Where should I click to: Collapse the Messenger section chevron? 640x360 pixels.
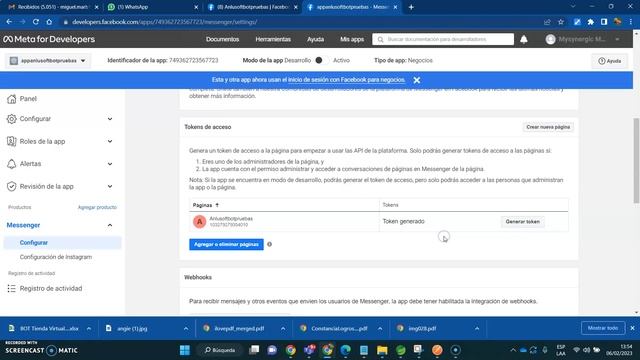(x=110, y=225)
